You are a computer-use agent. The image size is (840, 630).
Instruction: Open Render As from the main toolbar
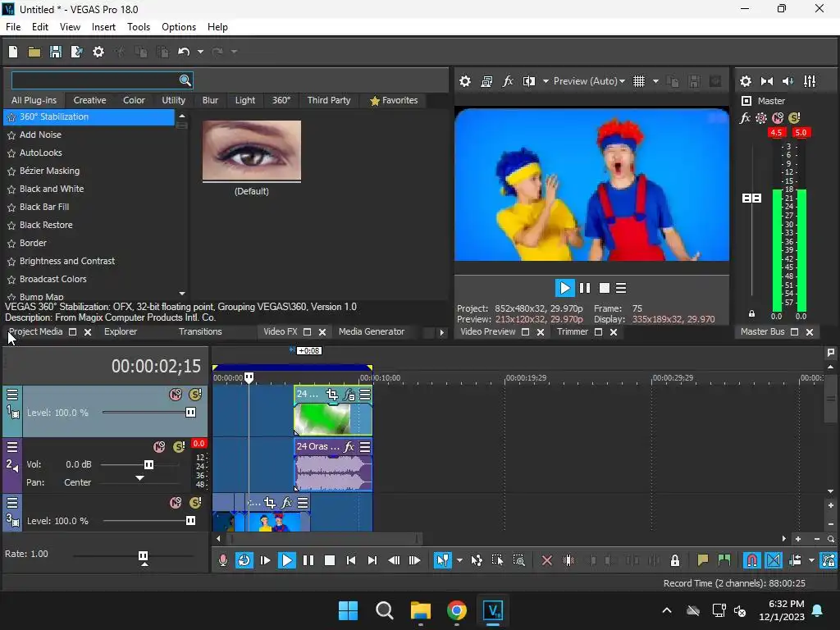coord(77,52)
